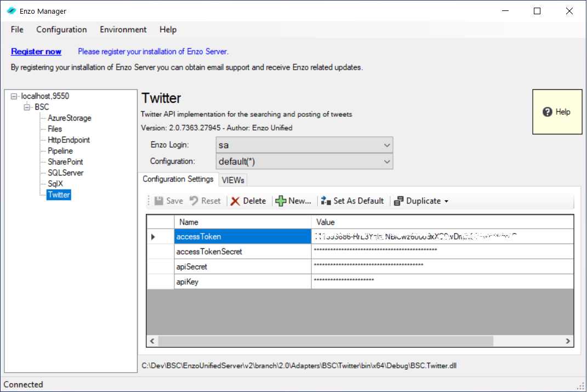587x392 pixels.
Task: Select SQLServer in the tree
Action: click(x=66, y=173)
